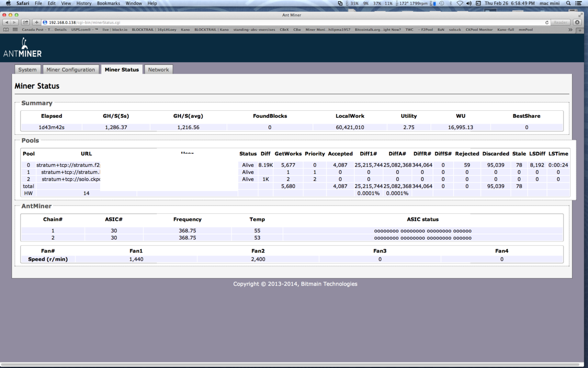
Task: Open the live | blockr.io bookmark
Action: [x=115, y=29]
